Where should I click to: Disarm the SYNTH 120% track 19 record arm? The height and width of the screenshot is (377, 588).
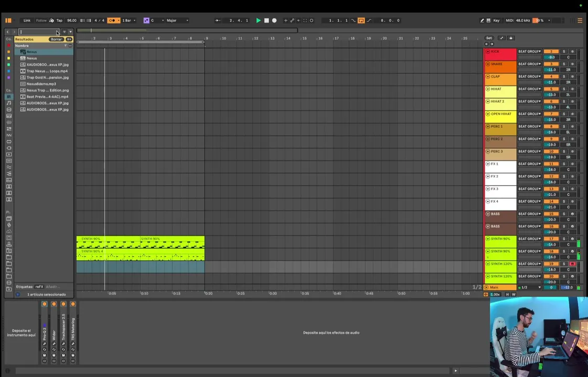click(x=572, y=264)
